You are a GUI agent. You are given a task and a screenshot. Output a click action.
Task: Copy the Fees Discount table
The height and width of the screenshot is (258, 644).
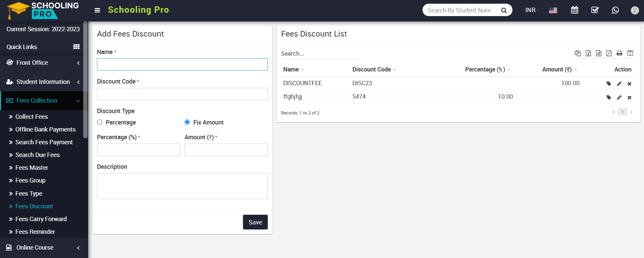(x=578, y=53)
